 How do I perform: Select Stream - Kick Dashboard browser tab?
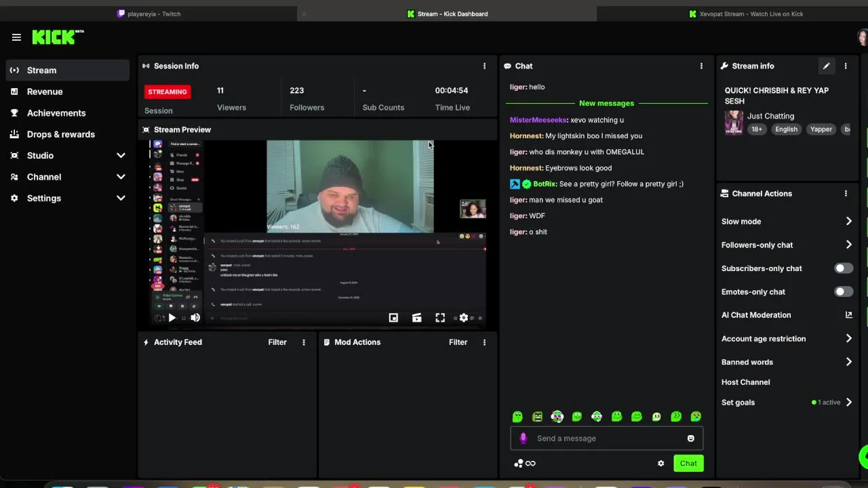pos(448,14)
